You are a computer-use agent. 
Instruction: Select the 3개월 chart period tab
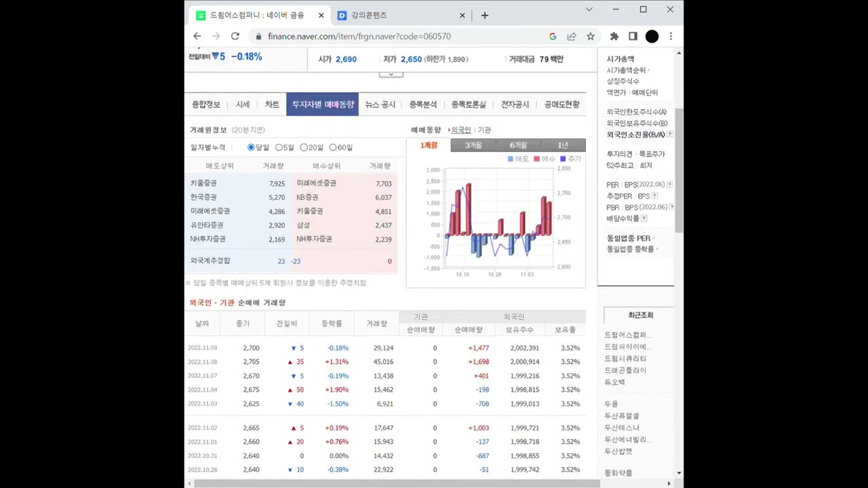click(473, 145)
